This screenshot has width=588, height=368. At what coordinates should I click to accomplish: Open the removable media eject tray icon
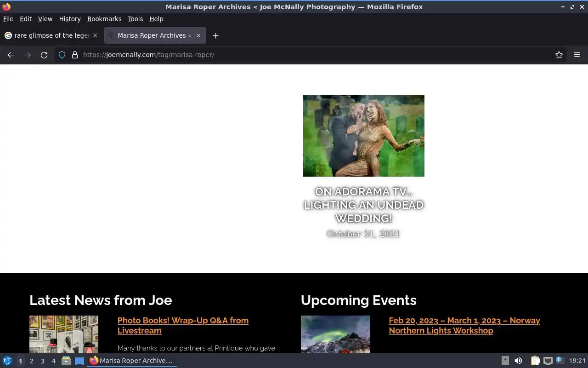(505, 361)
